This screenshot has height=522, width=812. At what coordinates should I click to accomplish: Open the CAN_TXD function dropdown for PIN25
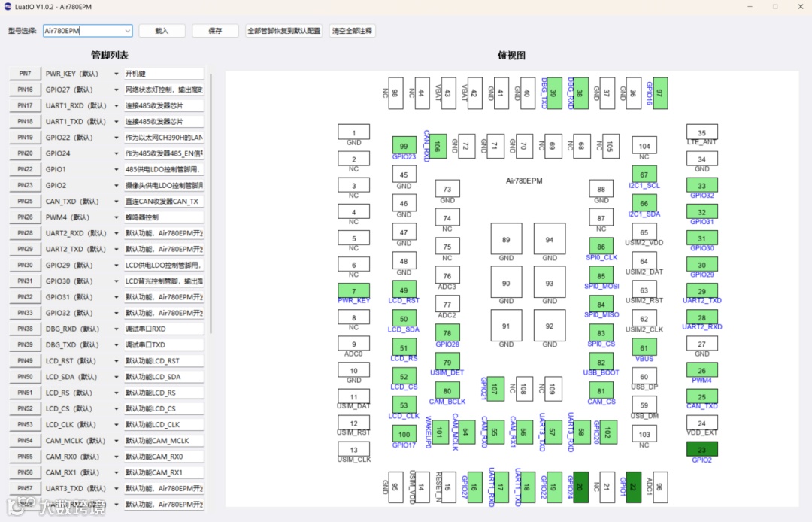[116, 202]
